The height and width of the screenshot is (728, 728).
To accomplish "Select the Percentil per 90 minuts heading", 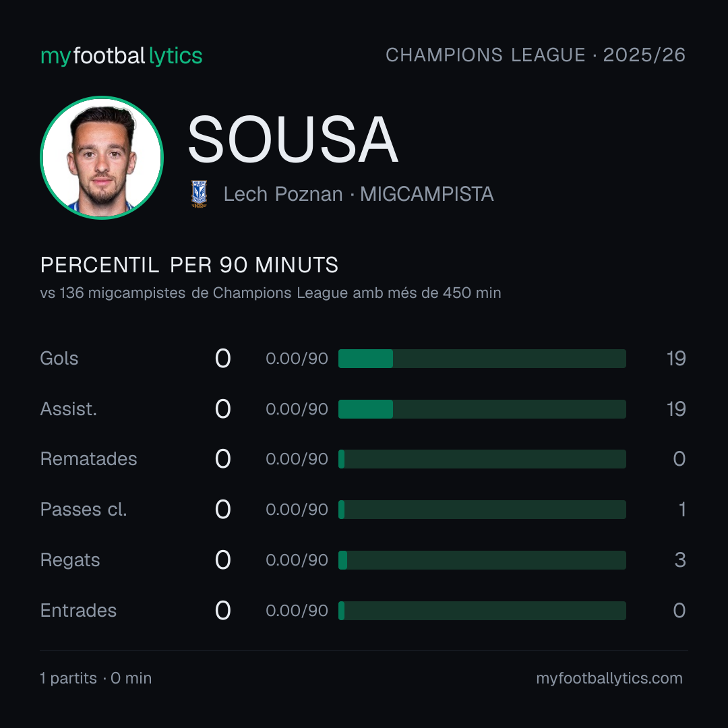I will pyautogui.click(x=189, y=265).
